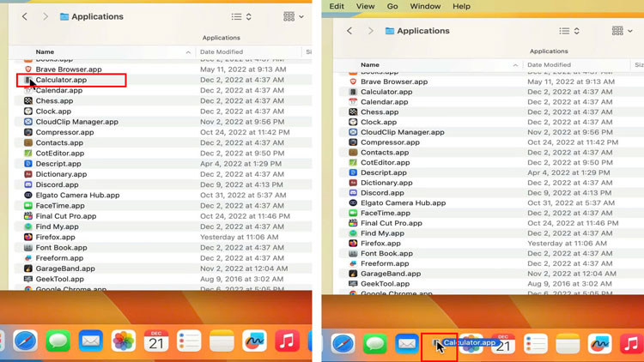Select Final Cut Pro.app name in right window
This screenshot has height=362, width=644.
click(391, 223)
